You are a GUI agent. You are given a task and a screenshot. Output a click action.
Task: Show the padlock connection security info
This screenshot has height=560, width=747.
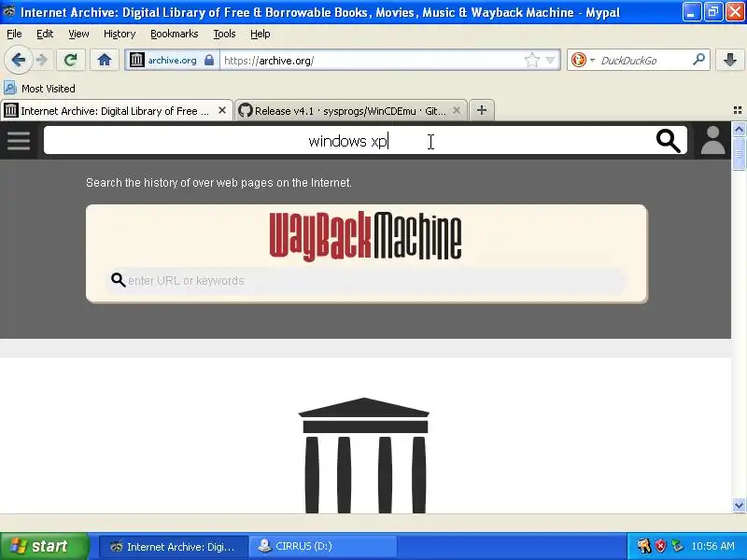(x=209, y=60)
